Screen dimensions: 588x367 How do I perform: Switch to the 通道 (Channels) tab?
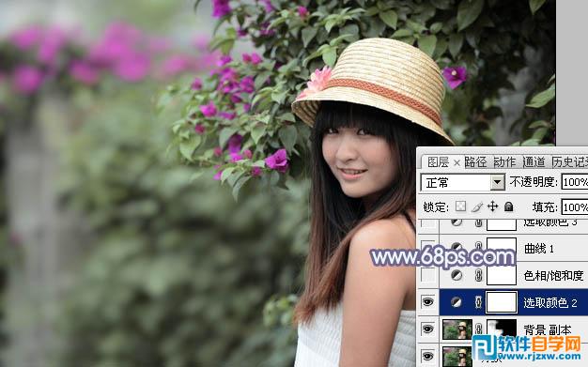pos(534,162)
